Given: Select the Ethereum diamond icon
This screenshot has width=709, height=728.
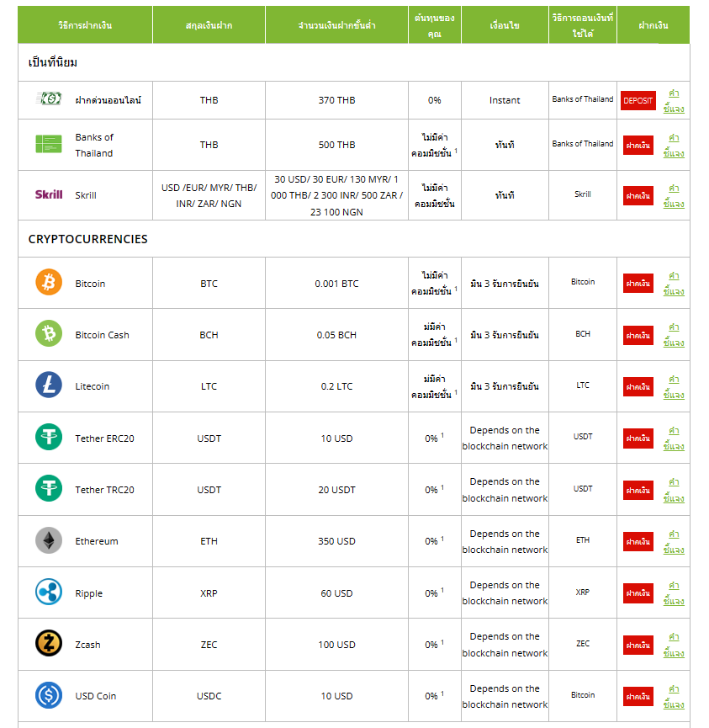Looking at the screenshot, I should [48, 541].
